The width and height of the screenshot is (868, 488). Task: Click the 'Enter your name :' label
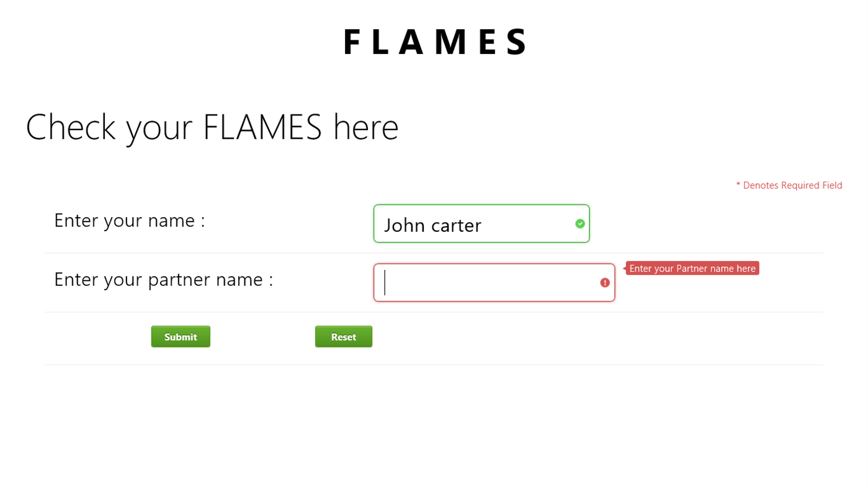pos(129,220)
